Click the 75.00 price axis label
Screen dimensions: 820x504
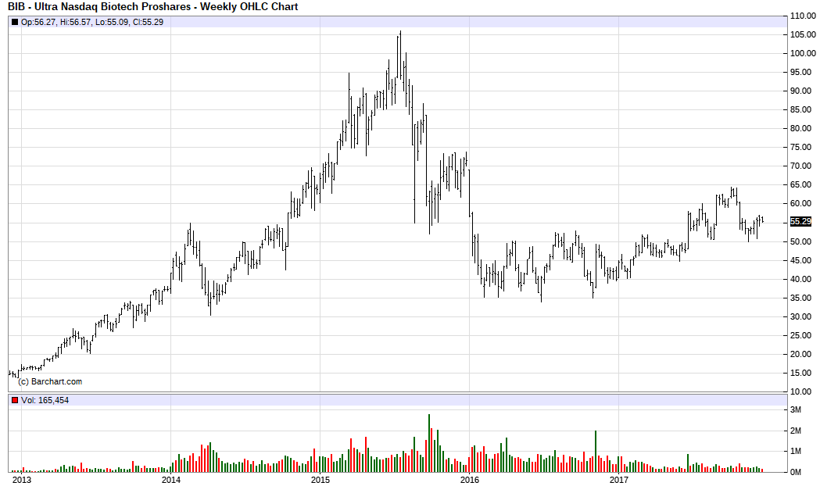click(x=800, y=148)
